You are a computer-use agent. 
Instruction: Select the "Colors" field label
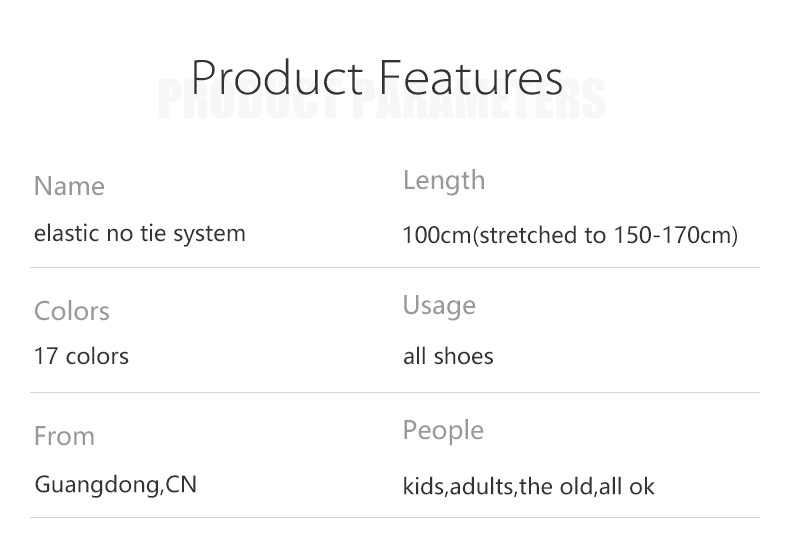(72, 311)
